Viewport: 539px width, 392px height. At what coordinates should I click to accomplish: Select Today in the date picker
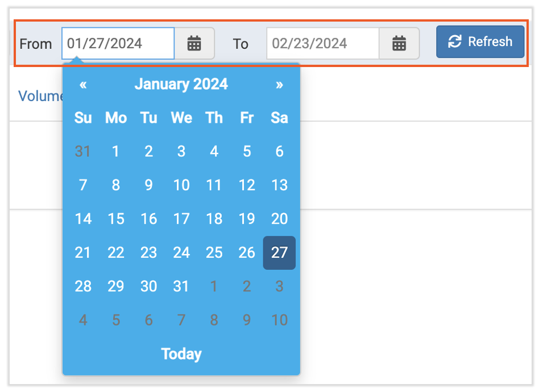(181, 354)
